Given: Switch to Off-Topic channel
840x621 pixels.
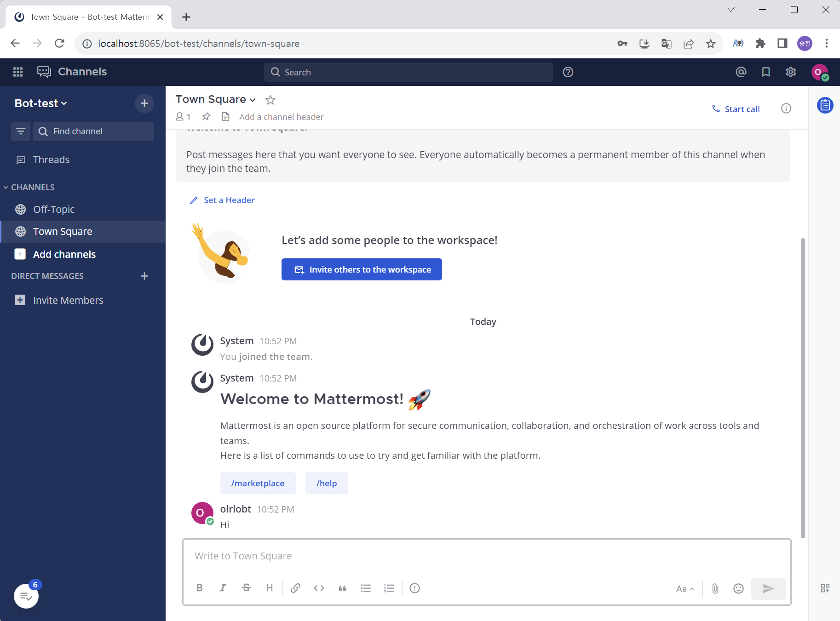Looking at the screenshot, I should coord(83,210).
